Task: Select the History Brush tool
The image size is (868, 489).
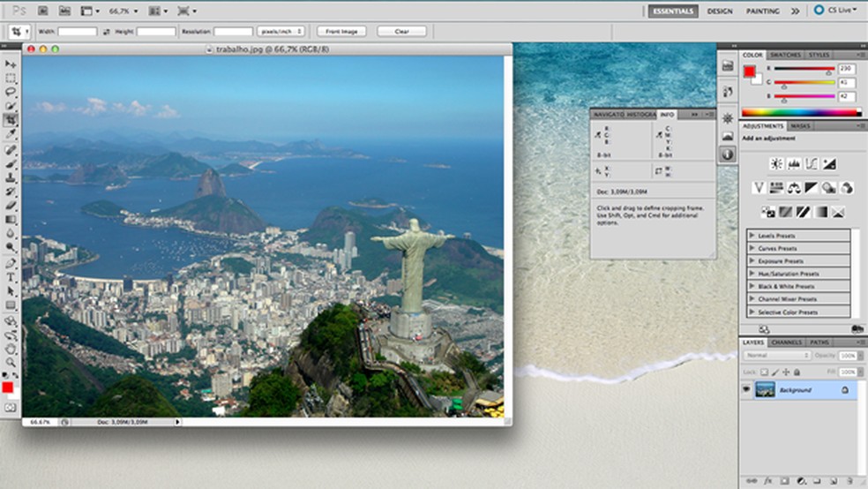Action: click(x=11, y=192)
